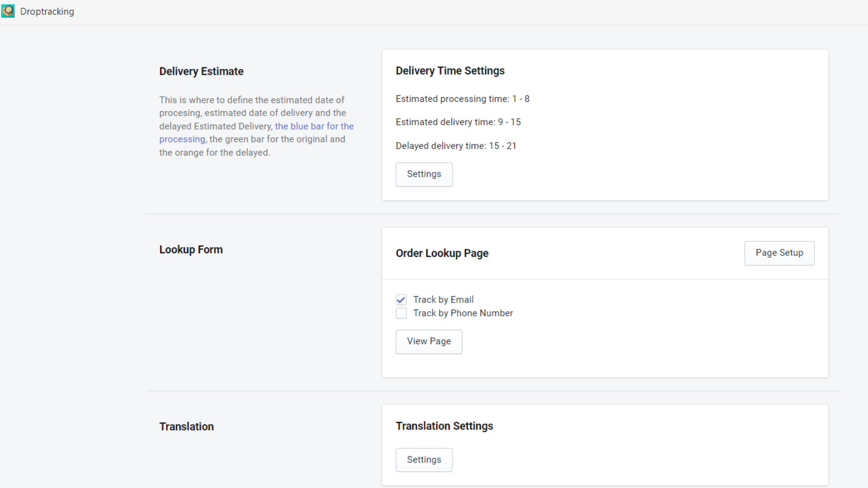Click the Droptracking title in the header
The height and width of the screenshot is (488, 868).
click(47, 11)
